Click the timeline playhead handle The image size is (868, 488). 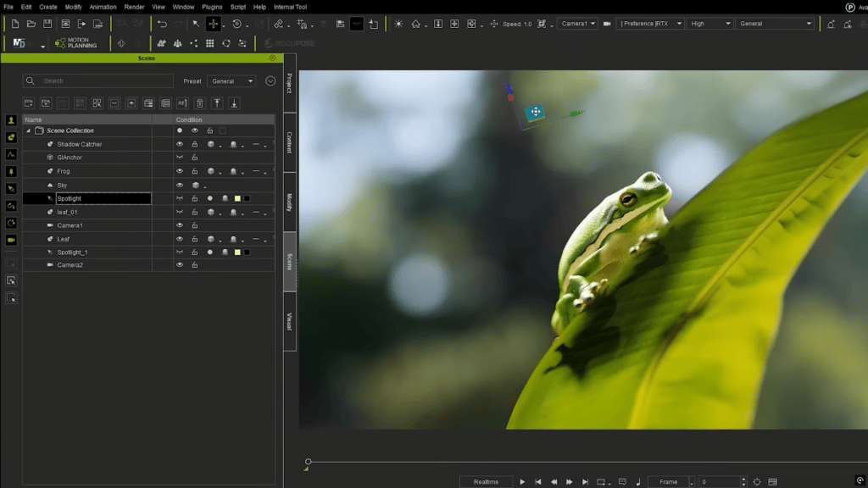[x=309, y=462]
